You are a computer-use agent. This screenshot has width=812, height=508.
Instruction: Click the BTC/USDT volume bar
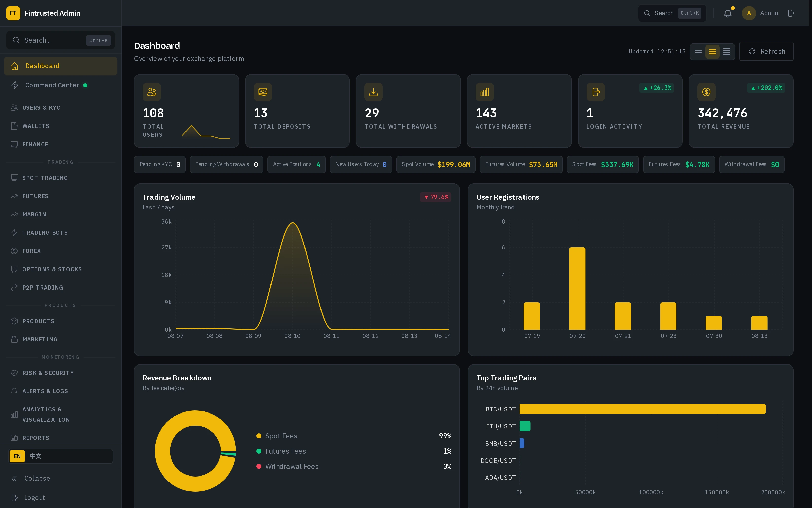(642, 409)
